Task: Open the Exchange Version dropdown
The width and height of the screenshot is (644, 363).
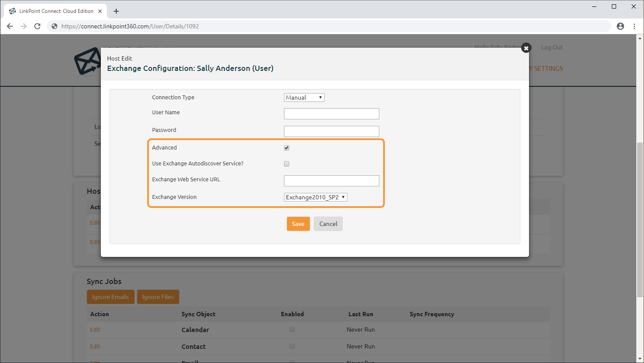Action: coord(316,197)
